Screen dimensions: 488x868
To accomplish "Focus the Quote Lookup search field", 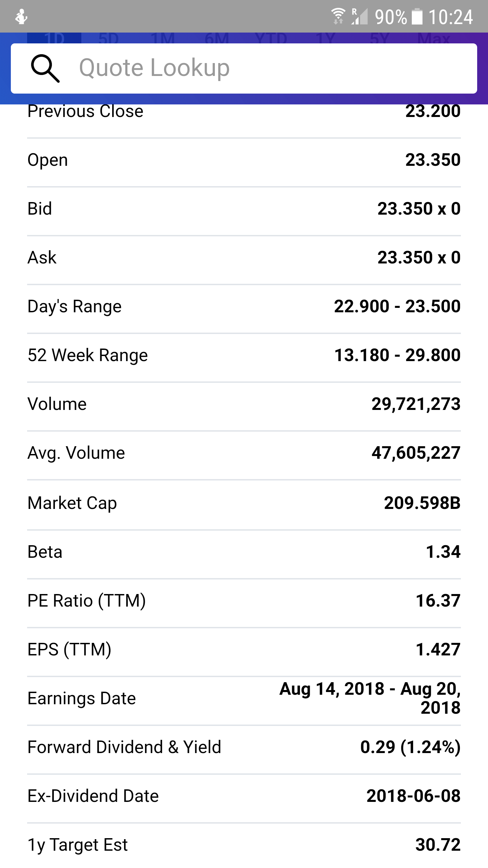I will (x=258, y=68).
